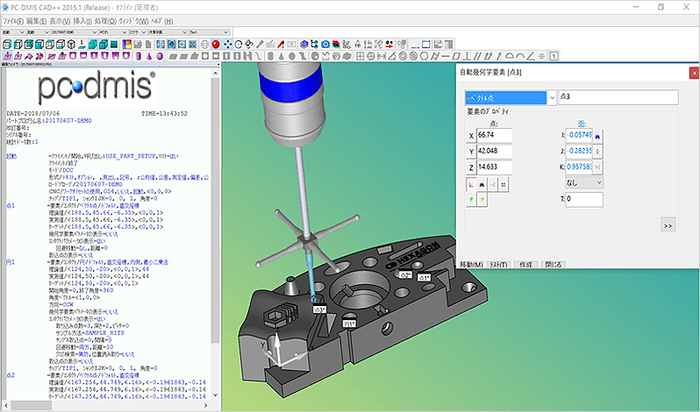Click the green lightning measure-now icon
This screenshot has height=412, width=700.
point(472,200)
